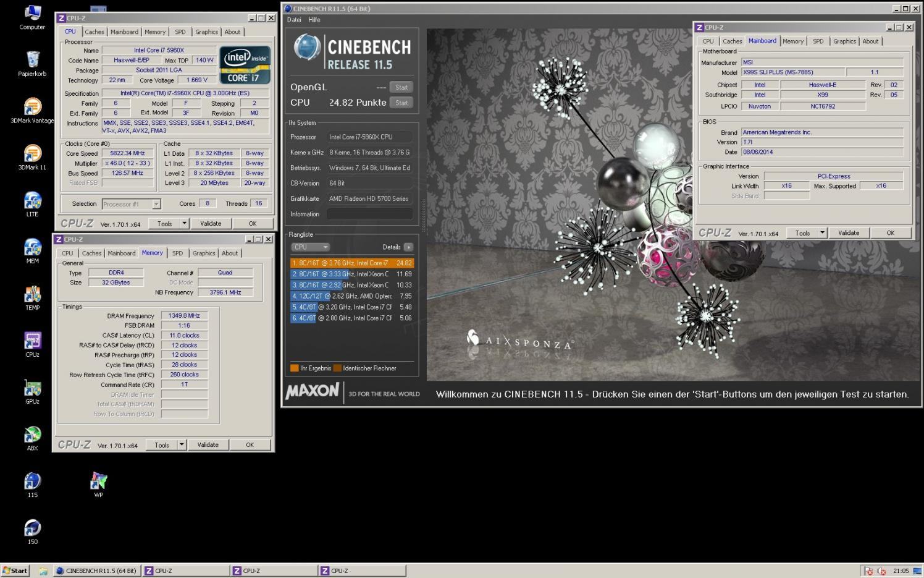The height and width of the screenshot is (578, 924).
Task: Switch to Memory tab in Mainboard CPU-Z window
Action: coord(793,41)
